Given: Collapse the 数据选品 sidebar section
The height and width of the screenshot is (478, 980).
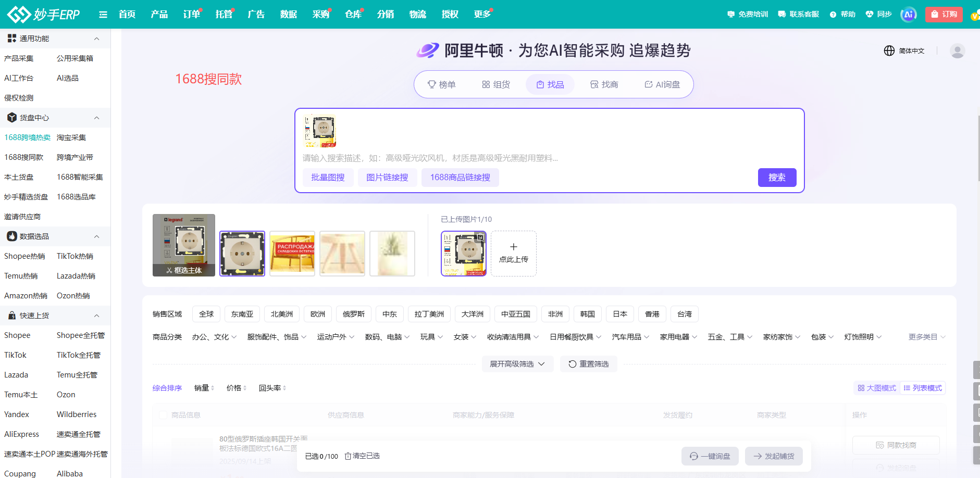Looking at the screenshot, I should (96, 236).
